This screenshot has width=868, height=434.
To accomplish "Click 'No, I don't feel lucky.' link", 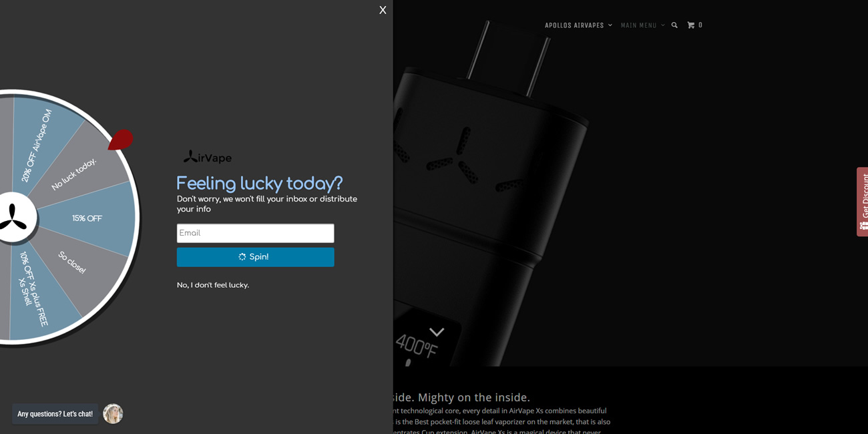I will pyautogui.click(x=213, y=285).
